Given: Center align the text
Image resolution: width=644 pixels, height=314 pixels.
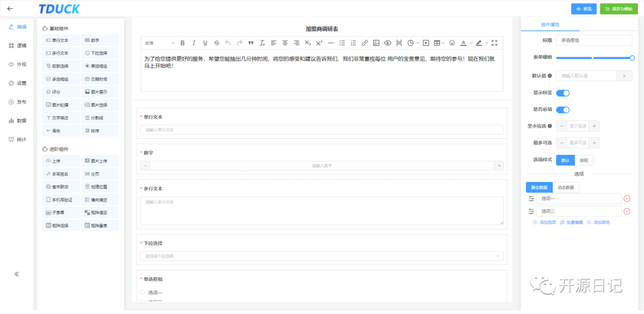Looking at the screenshot, I should (285, 43).
